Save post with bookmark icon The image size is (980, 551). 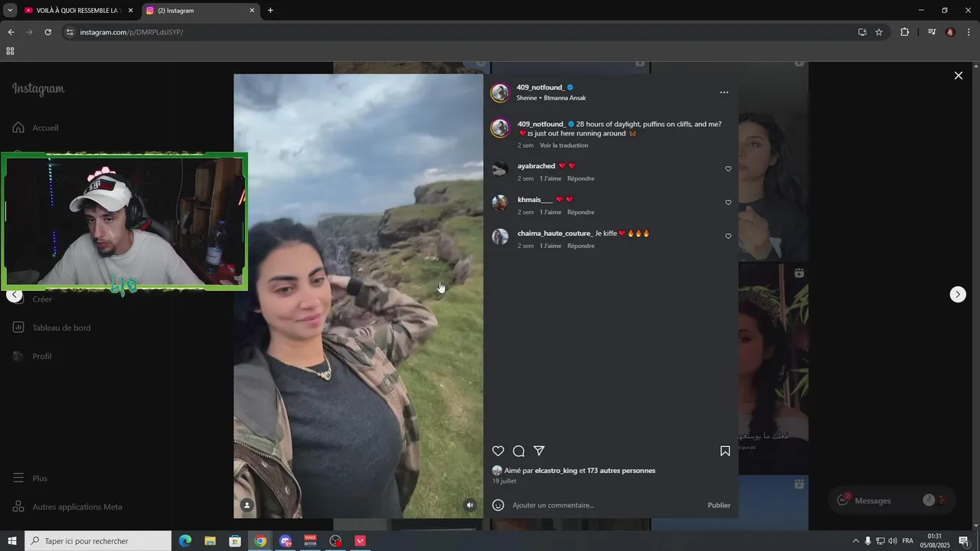tap(725, 452)
